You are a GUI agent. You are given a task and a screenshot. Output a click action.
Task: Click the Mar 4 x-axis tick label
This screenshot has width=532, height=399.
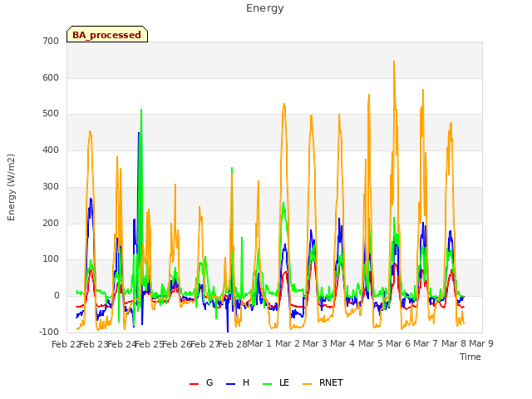[x=342, y=343]
